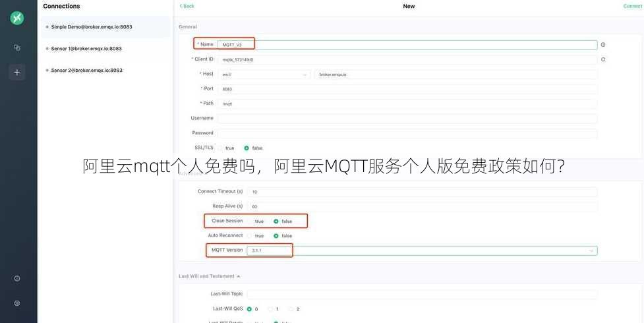
Task: Focus the Password input field
Action: click(407, 134)
